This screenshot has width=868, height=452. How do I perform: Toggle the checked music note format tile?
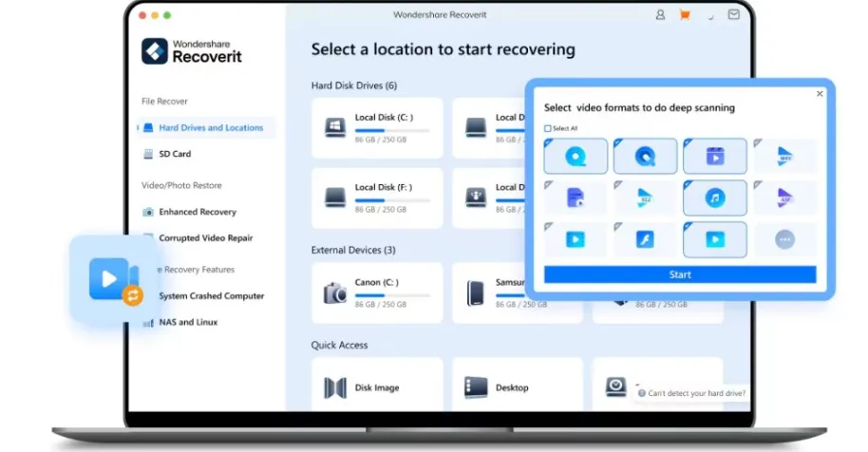click(x=715, y=198)
